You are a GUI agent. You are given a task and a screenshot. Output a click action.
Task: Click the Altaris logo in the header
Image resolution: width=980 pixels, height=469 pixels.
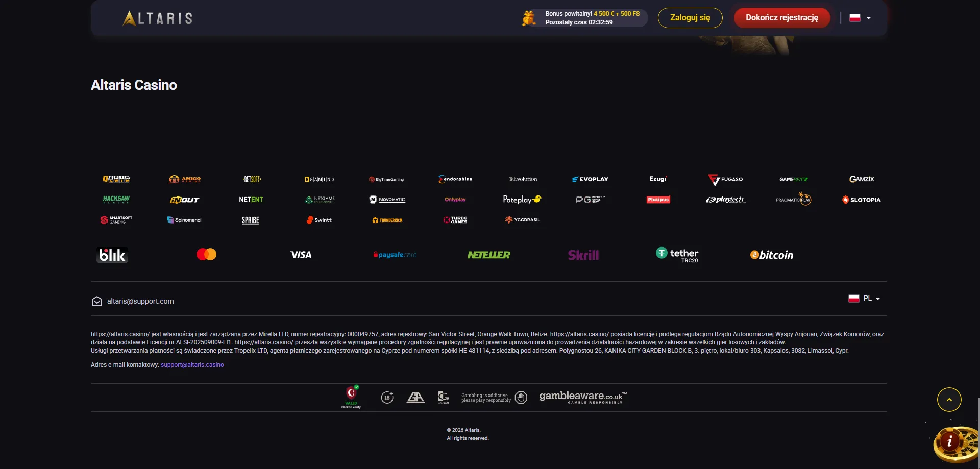158,18
